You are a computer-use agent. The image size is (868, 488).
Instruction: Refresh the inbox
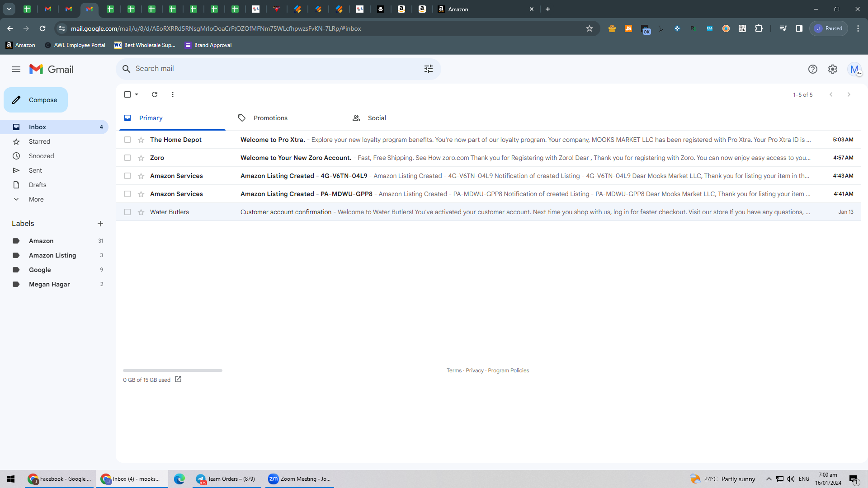pyautogui.click(x=155, y=94)
